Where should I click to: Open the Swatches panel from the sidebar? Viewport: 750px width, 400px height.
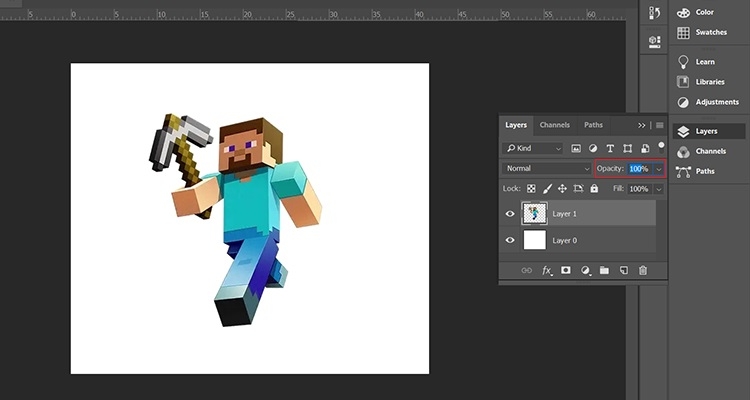710,32
